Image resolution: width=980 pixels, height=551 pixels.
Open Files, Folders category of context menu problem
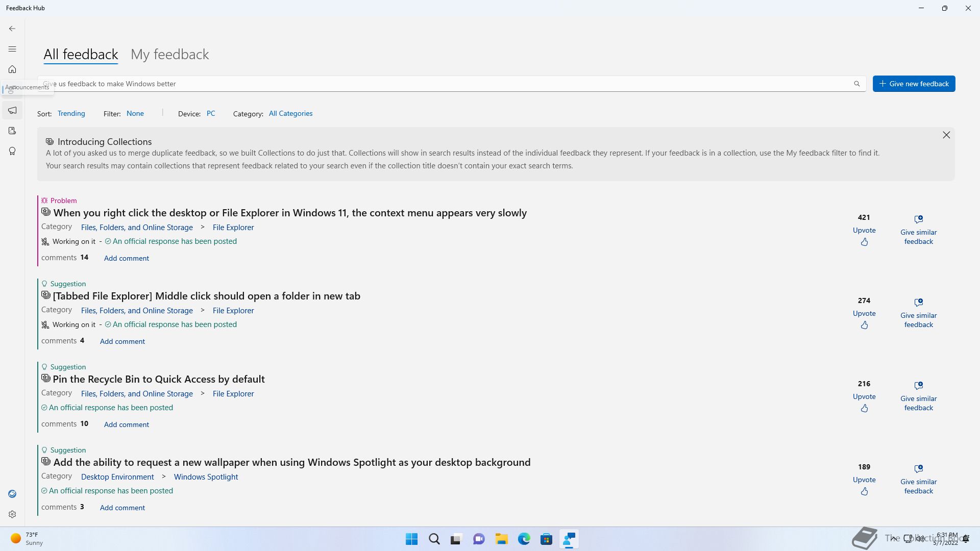click(x=137, y=228)
